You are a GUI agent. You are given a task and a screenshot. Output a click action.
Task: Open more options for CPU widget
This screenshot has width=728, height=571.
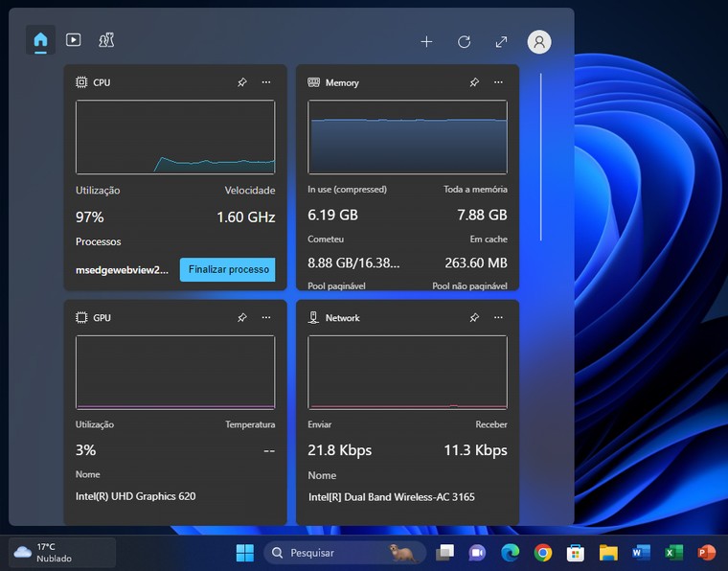(266, 82)
